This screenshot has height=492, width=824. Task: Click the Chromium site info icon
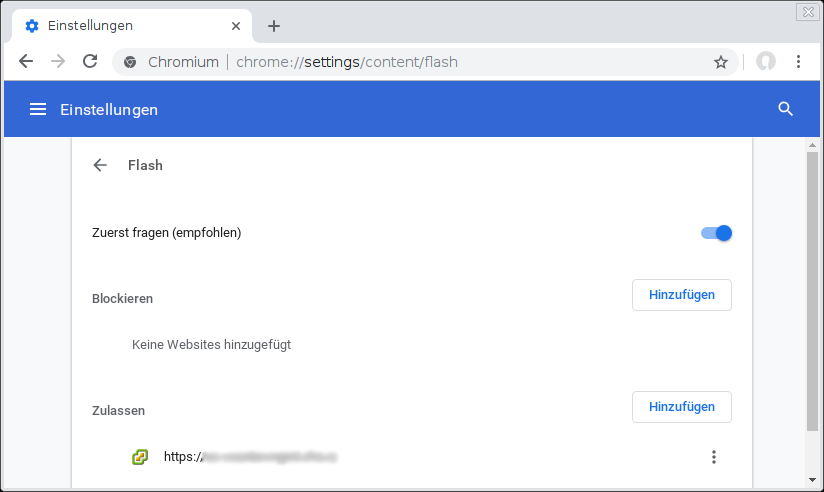click(x=130, y=62)
